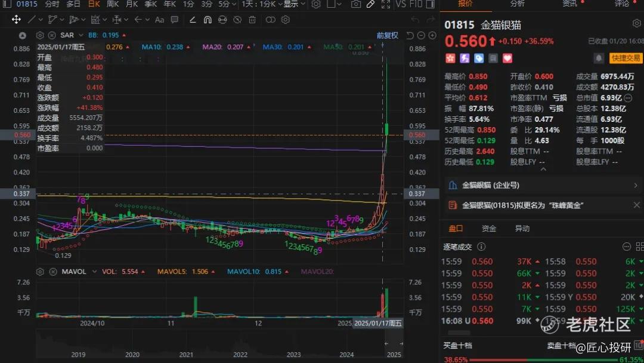The width and height of the screenshot is (644, 363).
Task: Click the year range navigator strip
Action: tap(219, 345)
